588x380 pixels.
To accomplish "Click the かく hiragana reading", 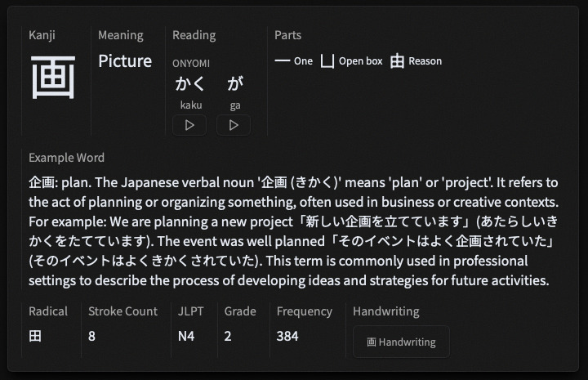I will [x=189, y=83].
